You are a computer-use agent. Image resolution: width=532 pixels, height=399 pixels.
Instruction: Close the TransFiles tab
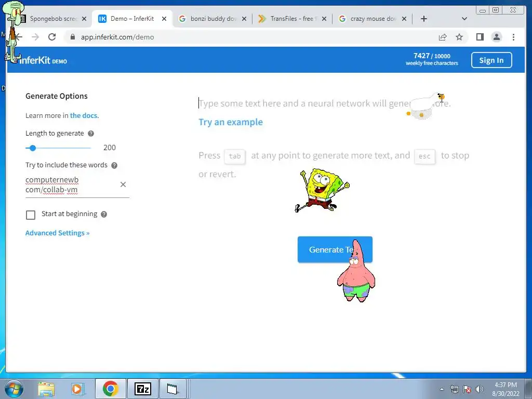tap(324, 19)
